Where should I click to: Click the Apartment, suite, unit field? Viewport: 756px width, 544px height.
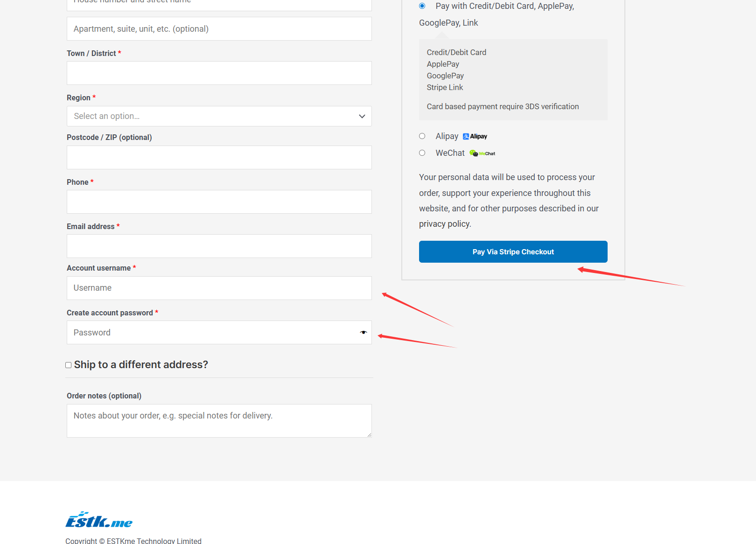coord(219,29)
